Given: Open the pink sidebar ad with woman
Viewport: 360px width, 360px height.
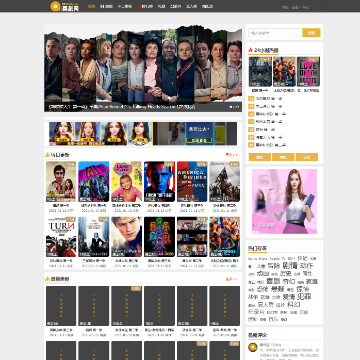Looking at the screenshot, I should [x=284, y=201].
